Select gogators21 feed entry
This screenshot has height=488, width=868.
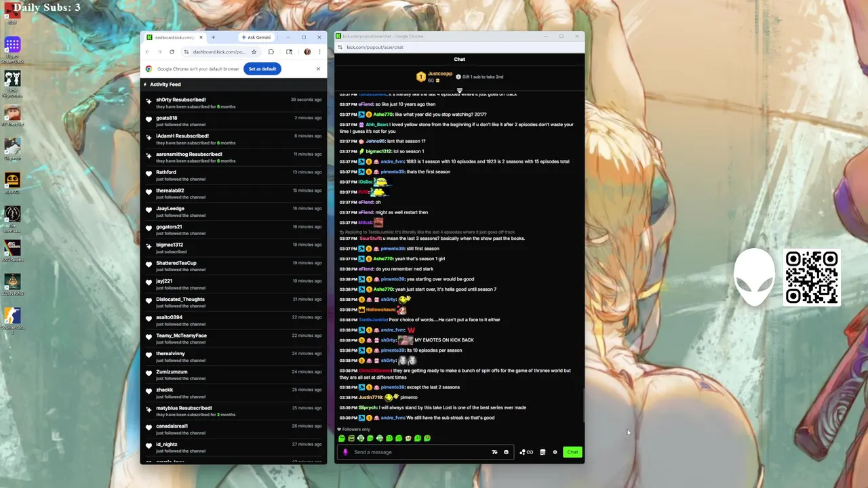click(234, 230)
